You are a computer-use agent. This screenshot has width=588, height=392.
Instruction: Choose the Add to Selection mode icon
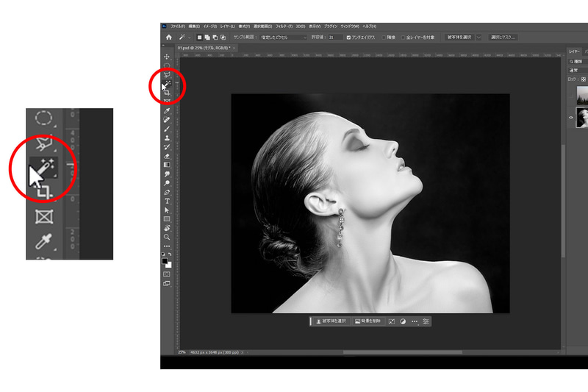(207, 37)
